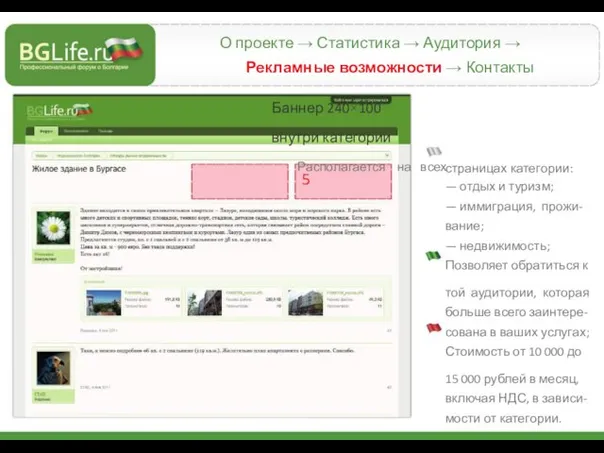Image resolution: width=604 pixels, height=453 pixels.
Task: Open the blue-sky attachment thumbnail
Action: [x=104, y=303]
